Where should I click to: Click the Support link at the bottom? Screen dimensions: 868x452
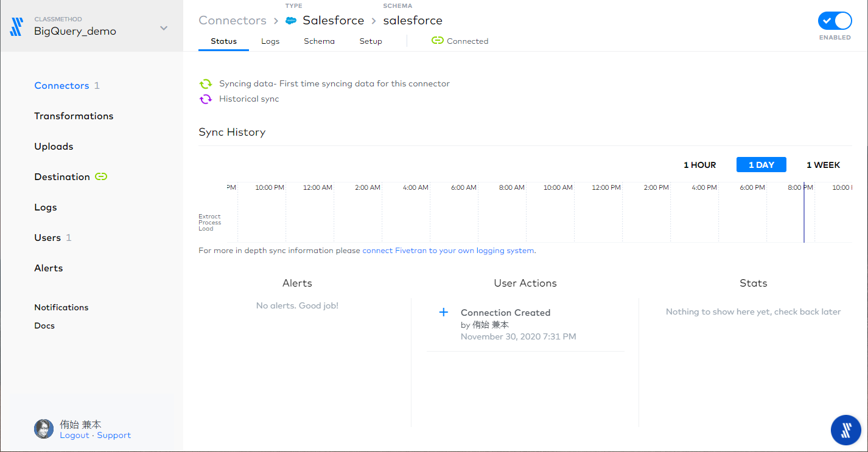click(114, 435)
